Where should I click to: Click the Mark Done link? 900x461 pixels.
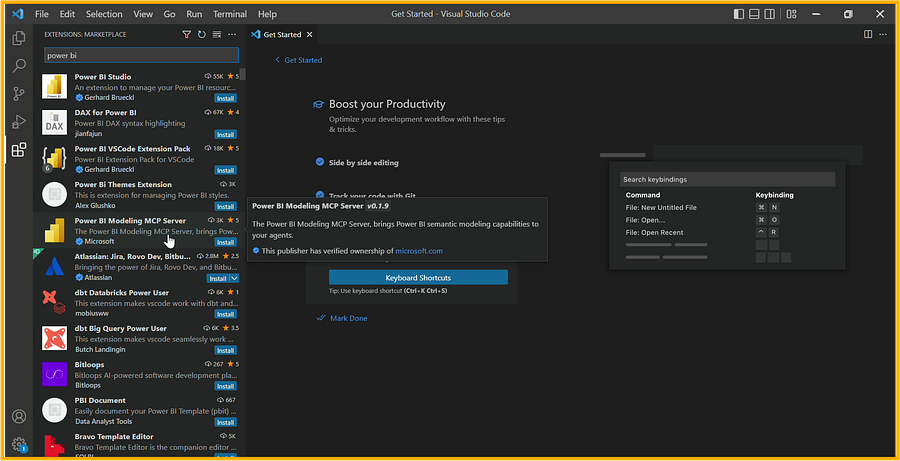click(342, 318)
